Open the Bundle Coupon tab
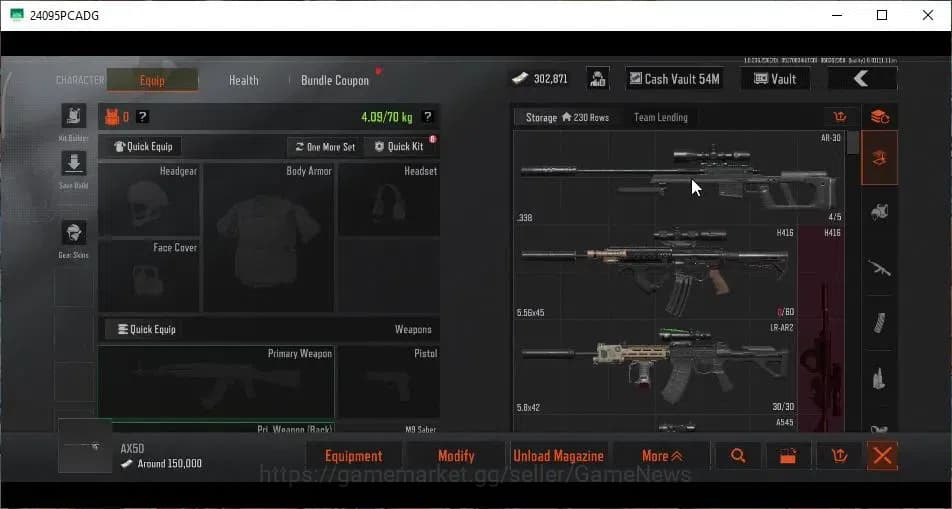Image resolution: width=952 pixels, height=509 pixels. [335, 80]
